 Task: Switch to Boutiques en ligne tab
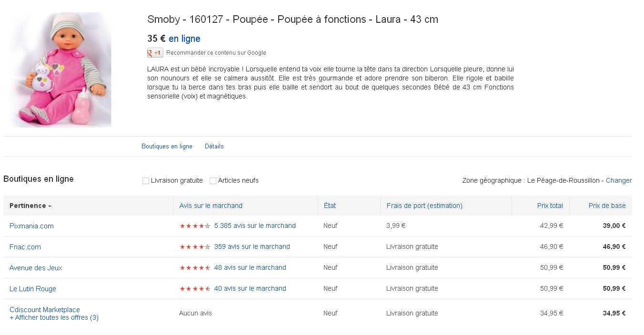[x=167, y=147]
